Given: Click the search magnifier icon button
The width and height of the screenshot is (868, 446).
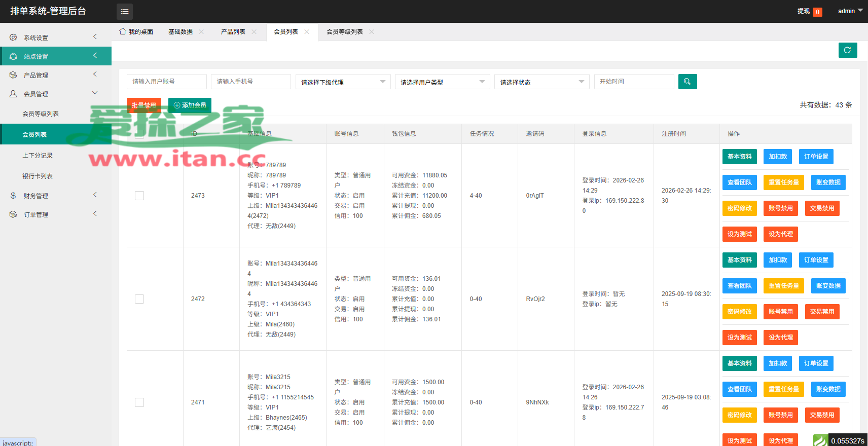Looking at the screenshot, I should (687, 82).
